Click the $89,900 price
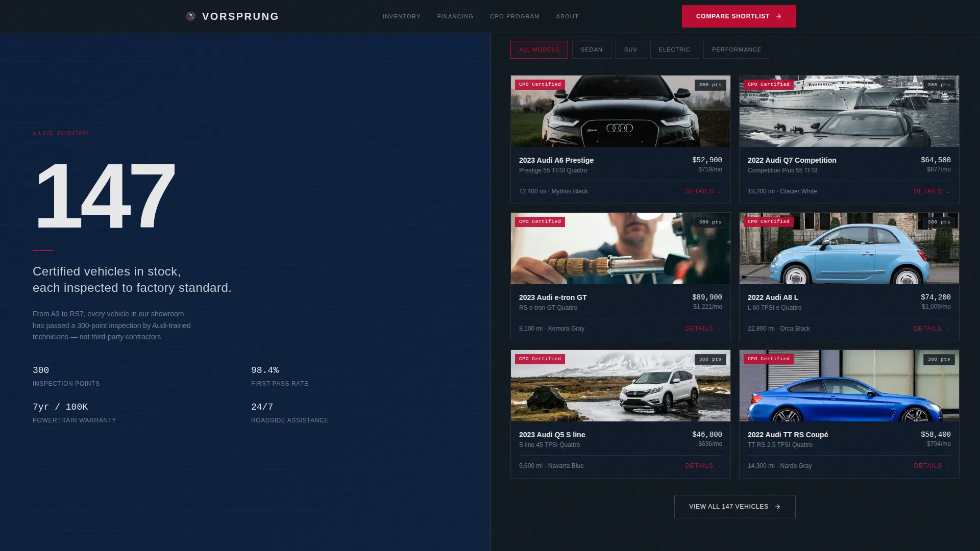The image size is (980, 551). (707, 297)
